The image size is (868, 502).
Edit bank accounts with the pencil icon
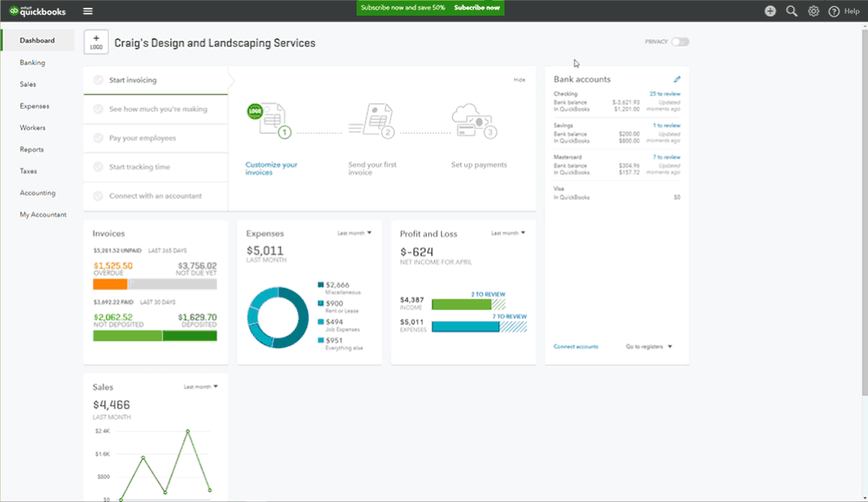pyautogui.click(x=677, y=79)
